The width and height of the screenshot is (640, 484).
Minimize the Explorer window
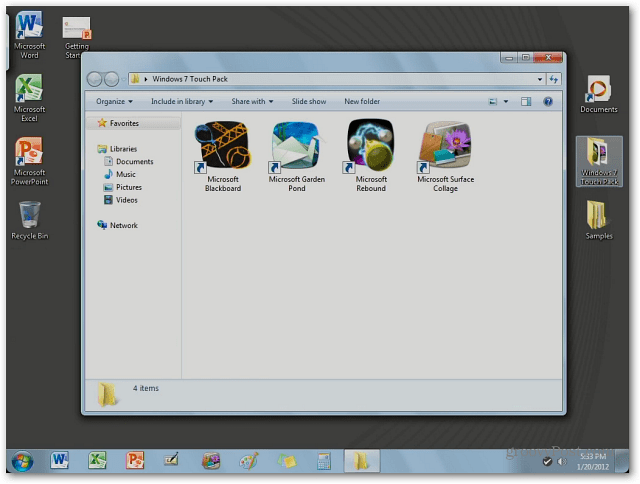(509, 58)
